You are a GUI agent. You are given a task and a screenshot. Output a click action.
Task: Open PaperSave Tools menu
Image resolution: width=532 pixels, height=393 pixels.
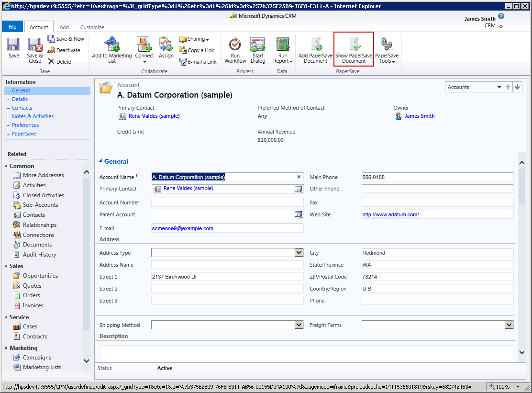[387, 50]
